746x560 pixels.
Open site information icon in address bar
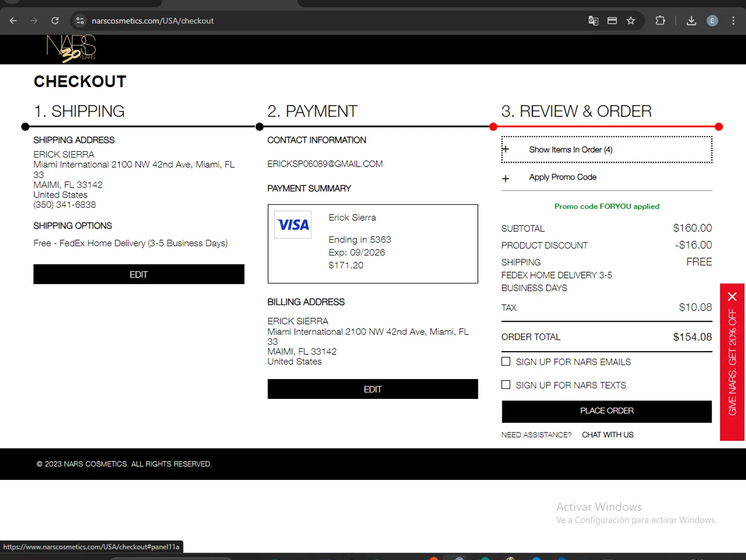[80, 21]
